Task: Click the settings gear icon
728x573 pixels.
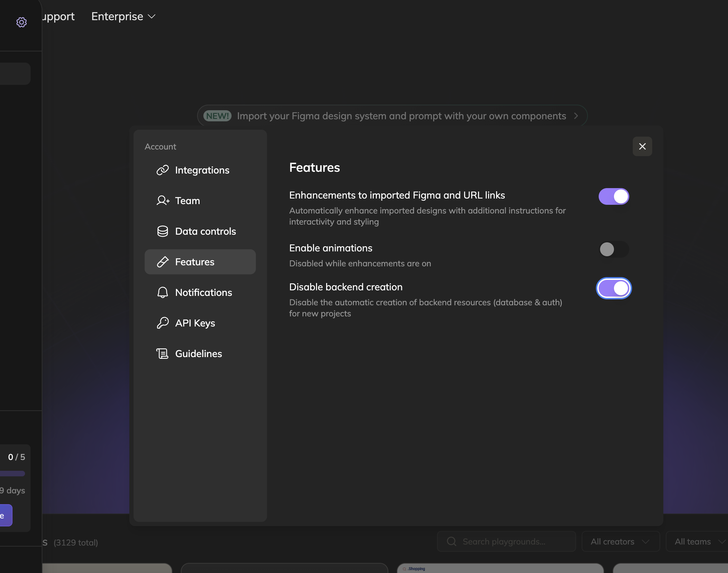Action: (x=22, y=22)
